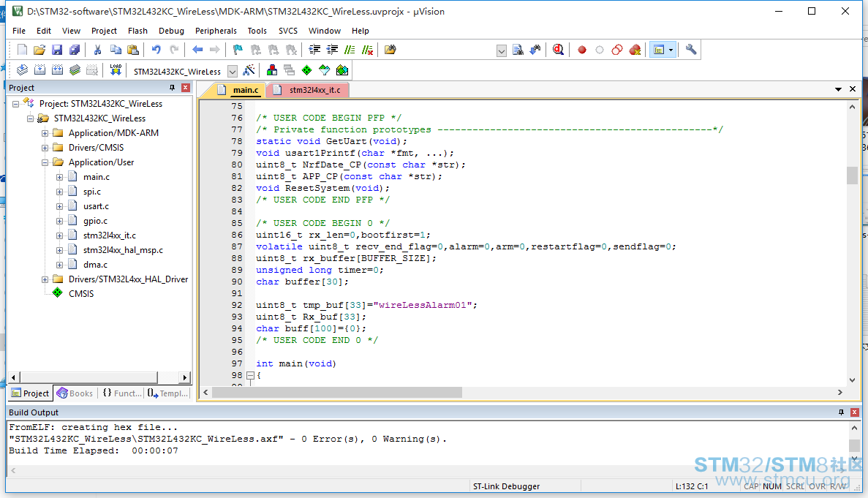
Task: Navigate backwards with the blue left arrow
Action: (197, 50)
